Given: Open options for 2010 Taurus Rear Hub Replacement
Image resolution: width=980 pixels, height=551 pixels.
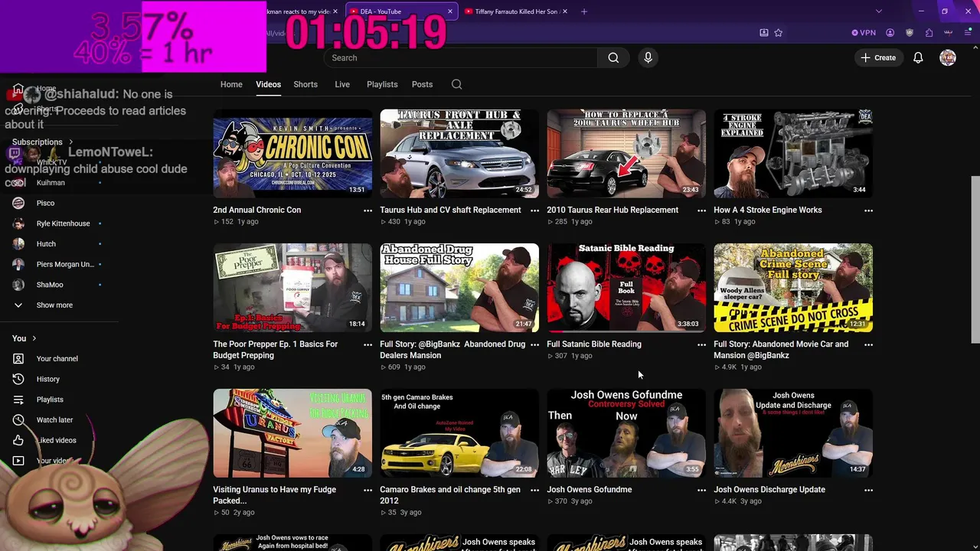Looking at the screenshot, I should [701, 210].
